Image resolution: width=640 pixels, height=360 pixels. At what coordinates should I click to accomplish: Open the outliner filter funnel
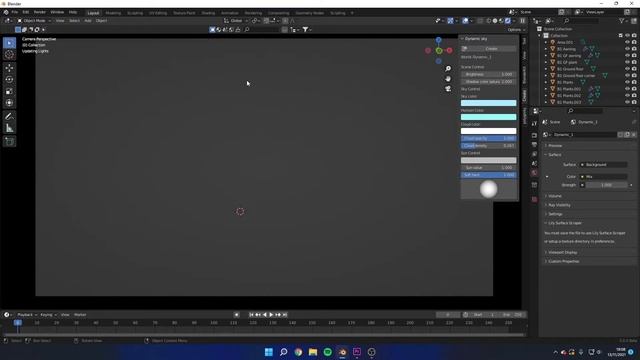(621, 20)
